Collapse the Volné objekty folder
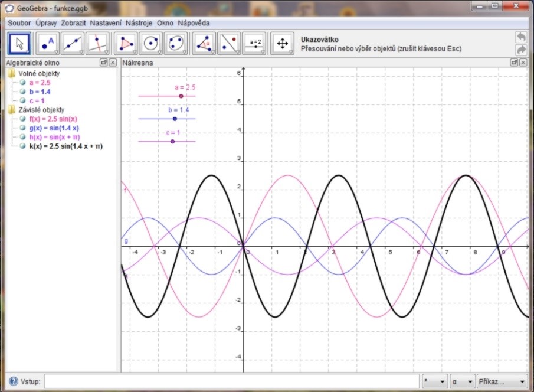The width and height of the screenshot is (534, 392). click(12, 74)
